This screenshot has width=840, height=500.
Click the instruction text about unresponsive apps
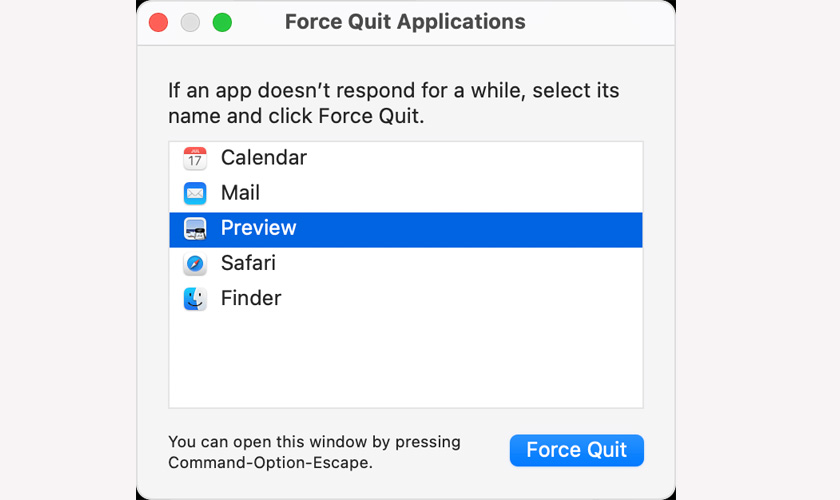point(393,103)
